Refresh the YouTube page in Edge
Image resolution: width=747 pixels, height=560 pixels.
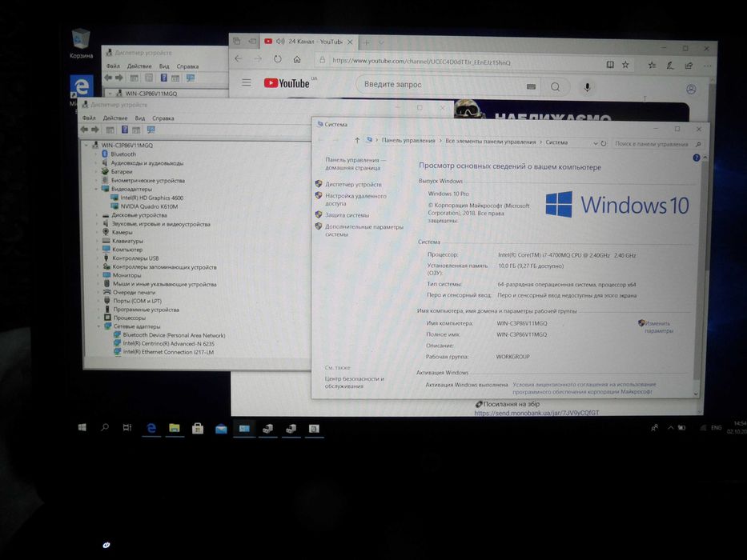tap(277, 59)
